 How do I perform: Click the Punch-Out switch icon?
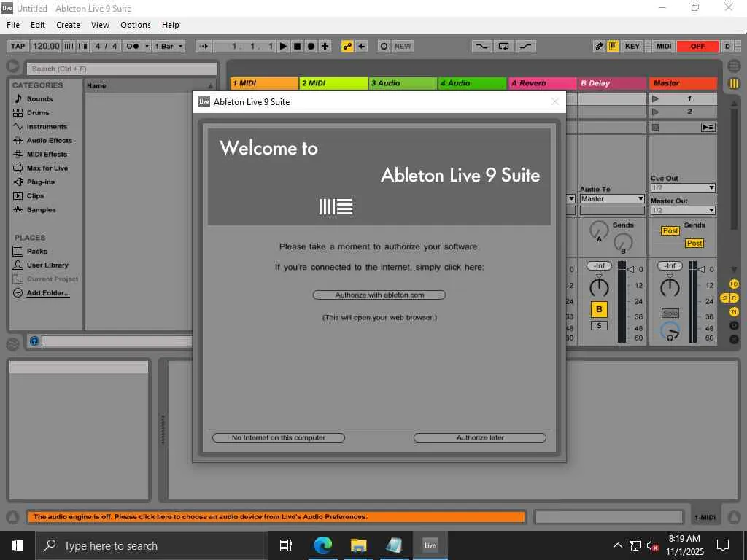tap(525, 46)
